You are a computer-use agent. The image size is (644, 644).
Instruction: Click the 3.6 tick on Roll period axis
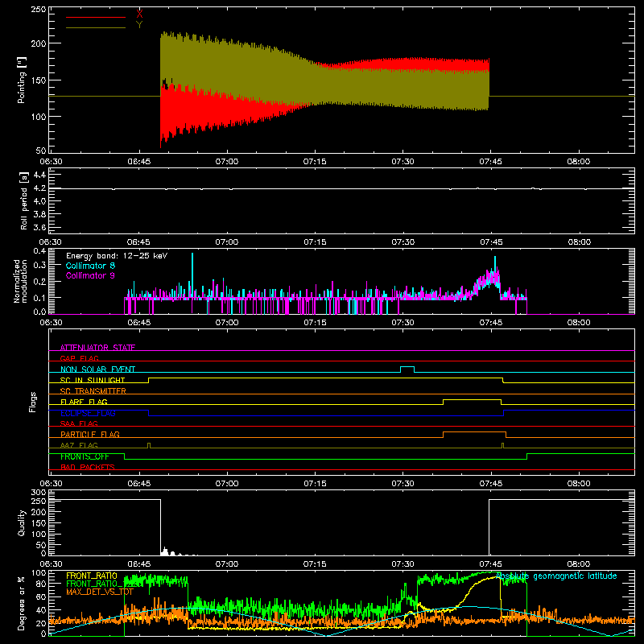[39, 227]
